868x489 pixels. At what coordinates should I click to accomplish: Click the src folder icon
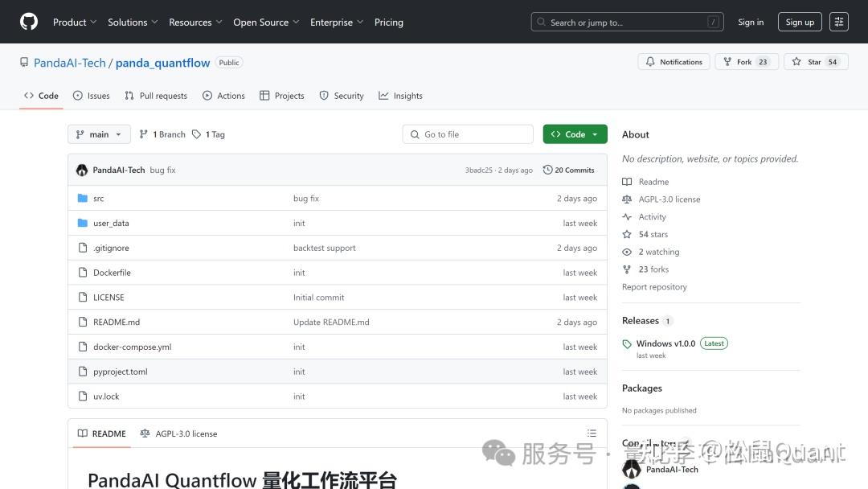83,199
